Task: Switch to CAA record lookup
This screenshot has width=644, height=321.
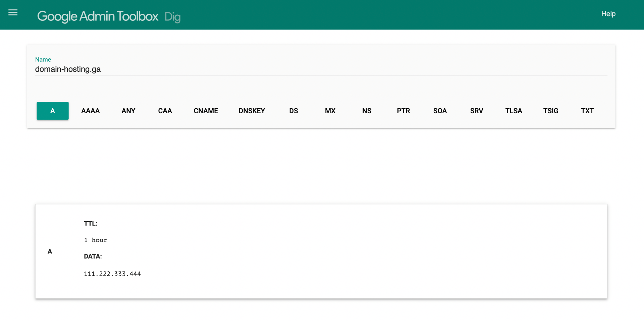Action: (165, 111)
